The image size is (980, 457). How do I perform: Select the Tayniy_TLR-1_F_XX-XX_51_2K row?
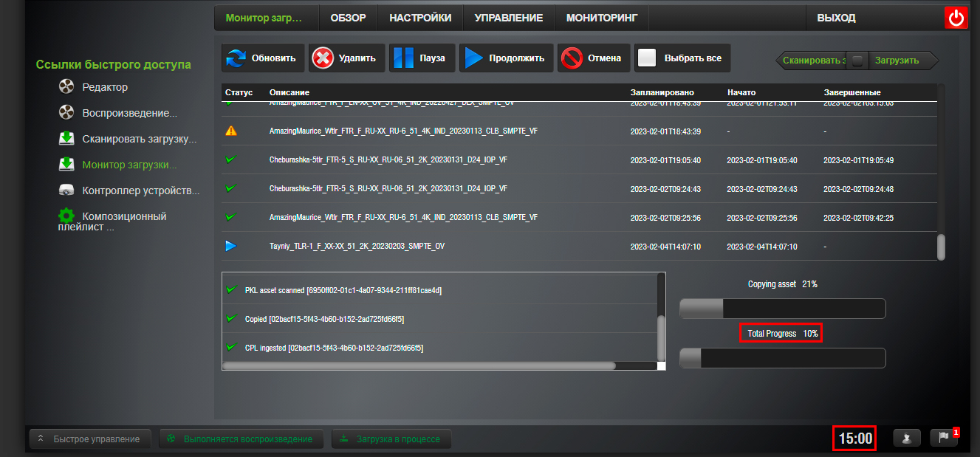[x=579, y=246]
